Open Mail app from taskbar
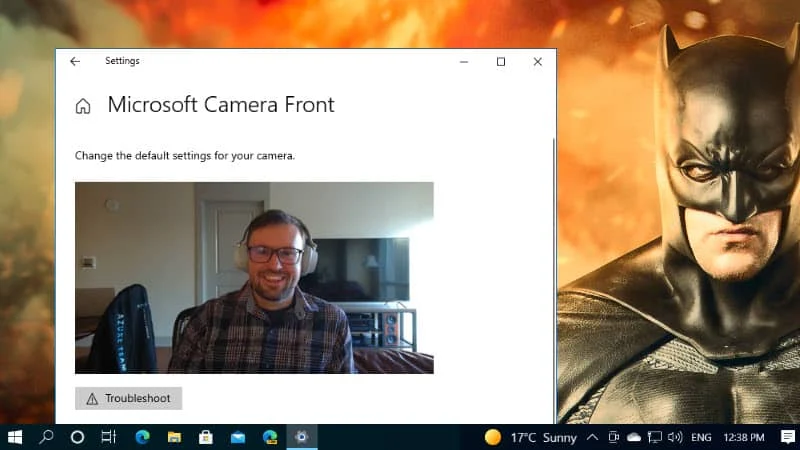800x450 pixels. (238, 437)
